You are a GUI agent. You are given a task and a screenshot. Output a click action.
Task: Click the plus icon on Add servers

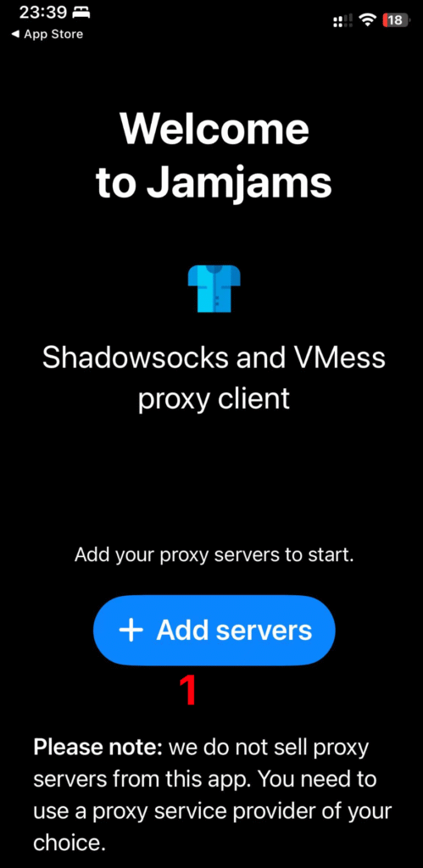pos(131,631)
